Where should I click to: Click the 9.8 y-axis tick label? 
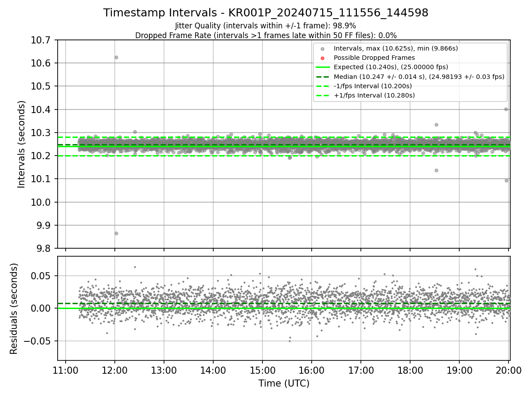coord(44,248)
